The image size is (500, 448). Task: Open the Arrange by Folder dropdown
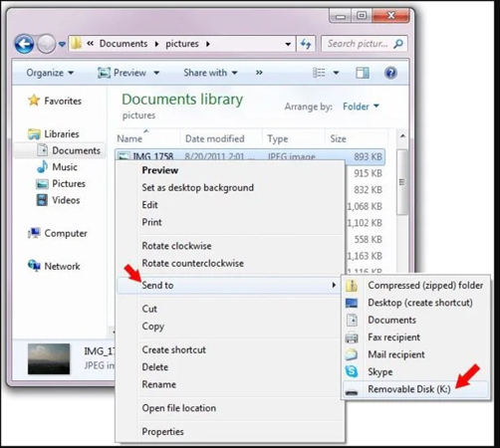[x=361, y=107]
